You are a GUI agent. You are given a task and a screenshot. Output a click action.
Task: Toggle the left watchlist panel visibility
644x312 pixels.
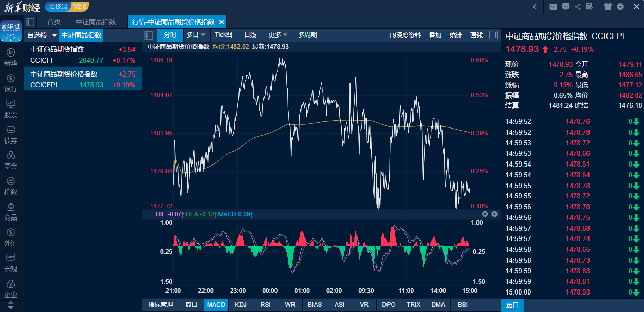click(149, 35)
